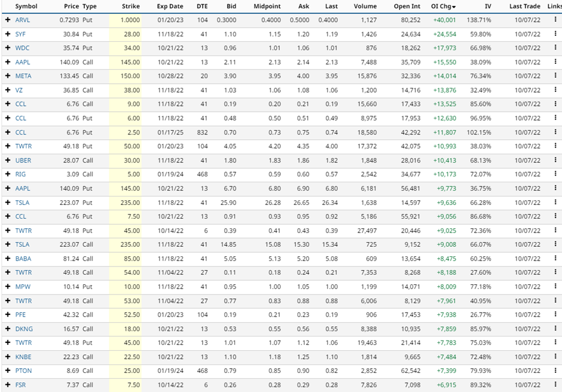The image size is (562, 392).
Task: Open the links menu for the PFE row
Action: (555, 314)
